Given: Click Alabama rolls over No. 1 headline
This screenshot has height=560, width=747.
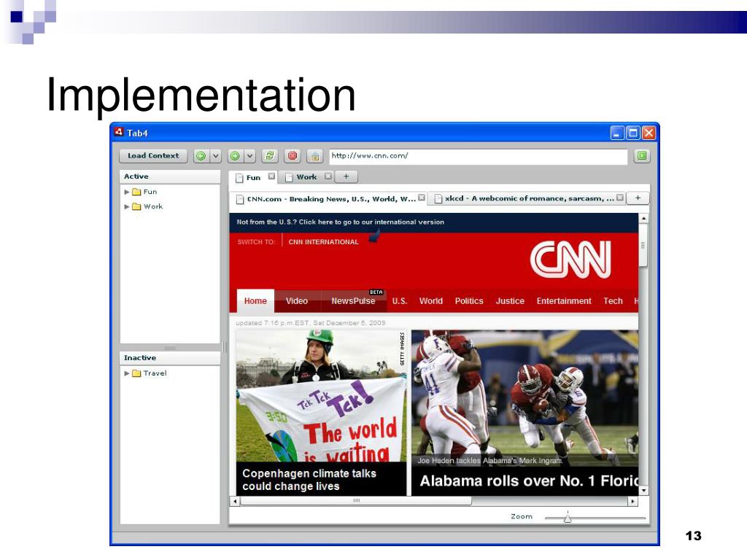Looking at the screenshot, I should coord(528,481).
